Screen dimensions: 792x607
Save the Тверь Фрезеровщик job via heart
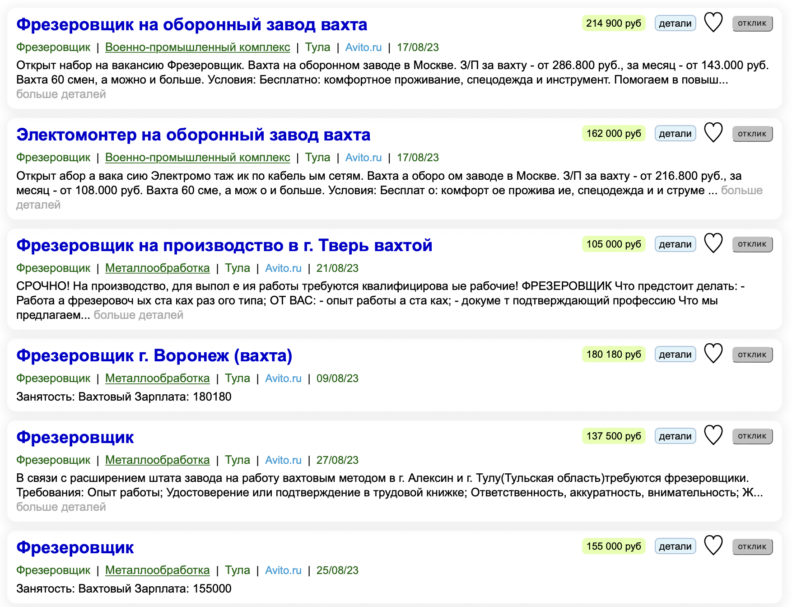[x=713, y=243]
